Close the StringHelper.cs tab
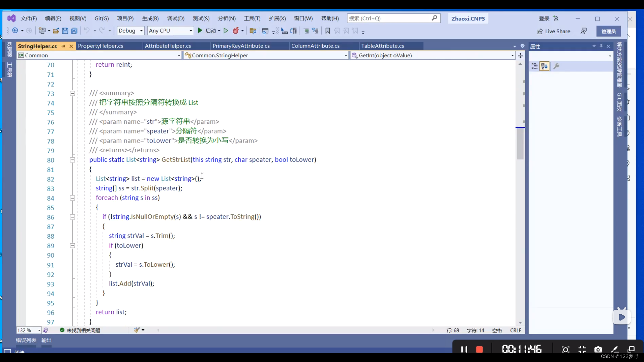The height and width of the screenshot is (362, 644). point(71,46)
